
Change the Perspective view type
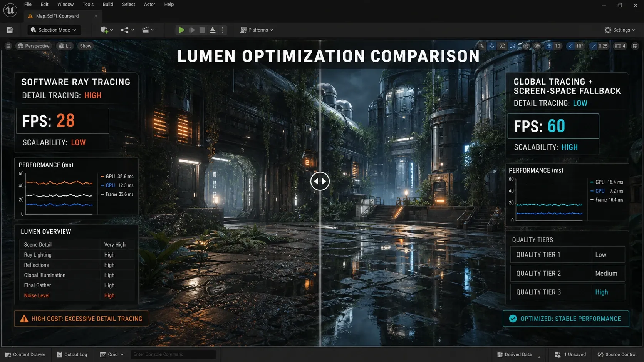pos(34,46)
